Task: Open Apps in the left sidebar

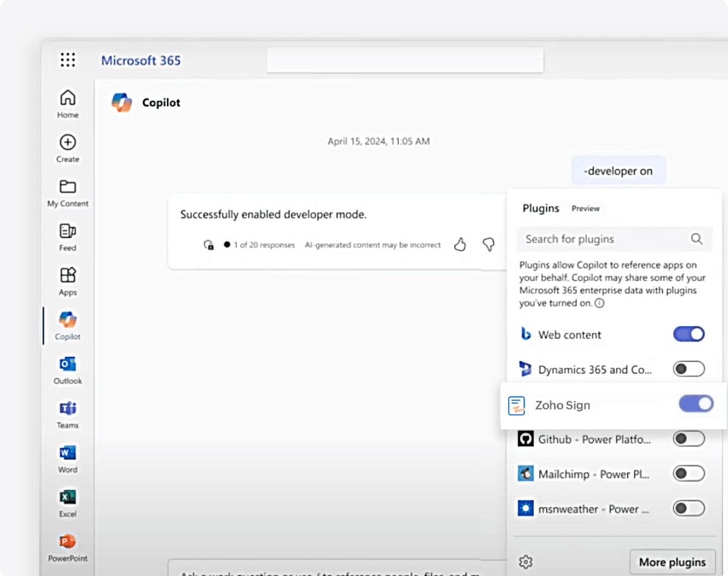Action: [68, 281]
